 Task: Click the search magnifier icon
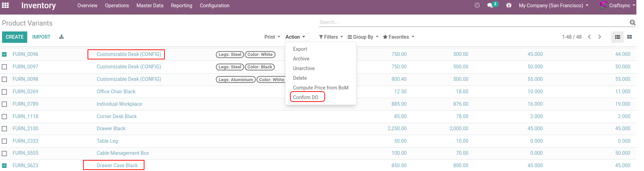click(632, 22)
